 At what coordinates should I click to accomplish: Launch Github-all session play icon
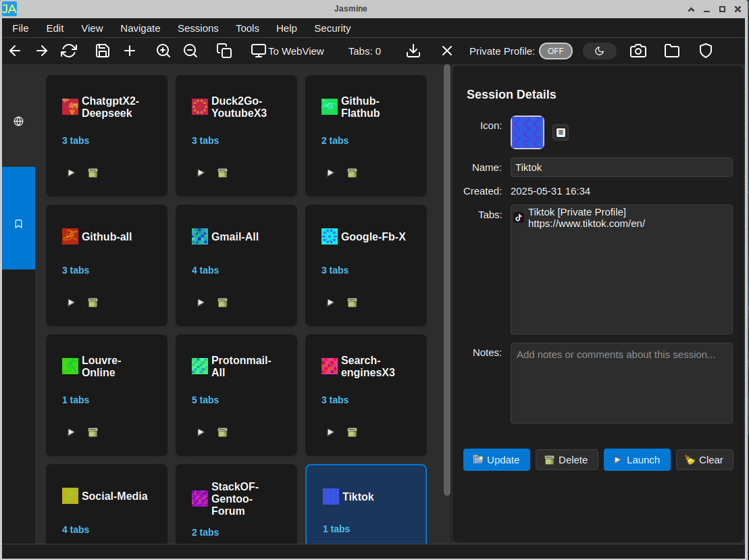click(x=71, y=303)
